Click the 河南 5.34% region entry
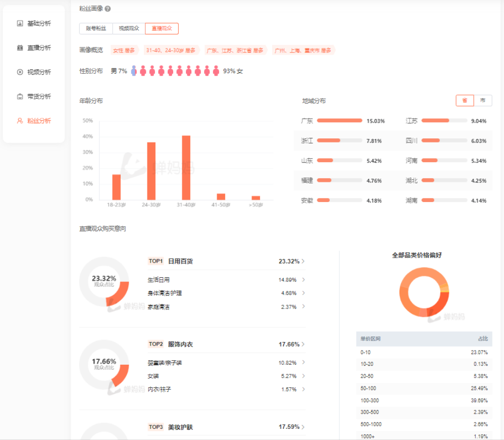 (446, 161)
